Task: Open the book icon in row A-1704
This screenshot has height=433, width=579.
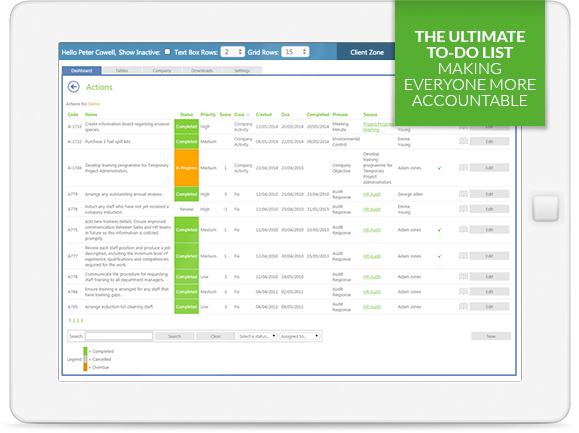Action: (463, 168)
